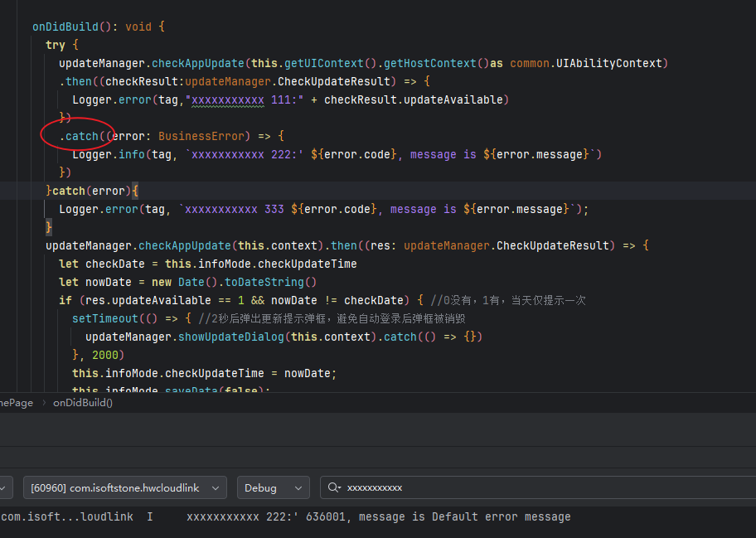Viewport: 756px width, 538px height.
Task: Click UIAbilityContext type in checkAppUpdate line
Action: click(x=608, y=63)
